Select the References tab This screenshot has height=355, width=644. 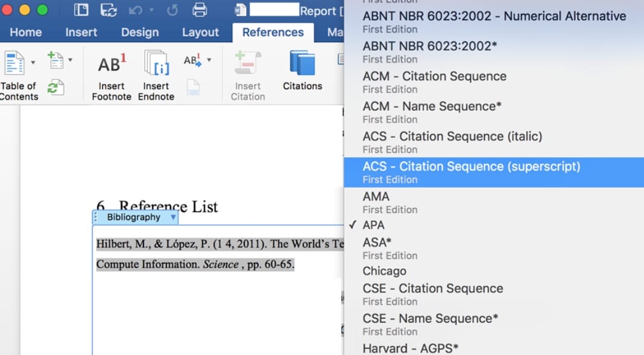[x=273, y=32]
